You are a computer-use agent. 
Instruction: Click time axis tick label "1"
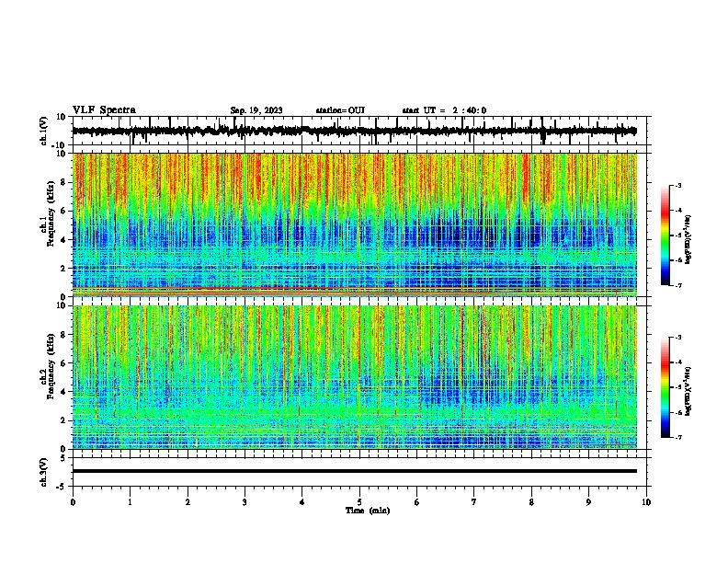(130, 502)
